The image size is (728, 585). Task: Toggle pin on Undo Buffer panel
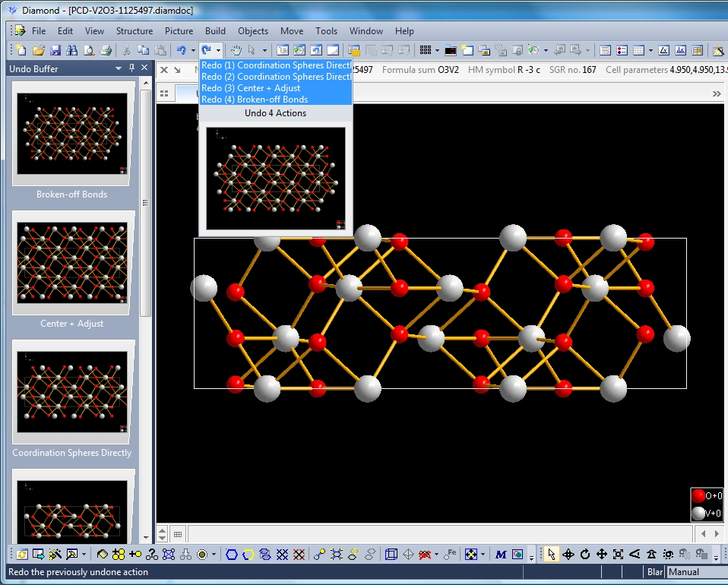tap(131, 68)
